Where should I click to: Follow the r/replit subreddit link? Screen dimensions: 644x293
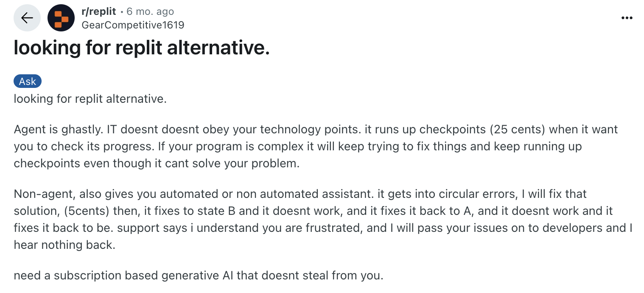click(98, 11)
